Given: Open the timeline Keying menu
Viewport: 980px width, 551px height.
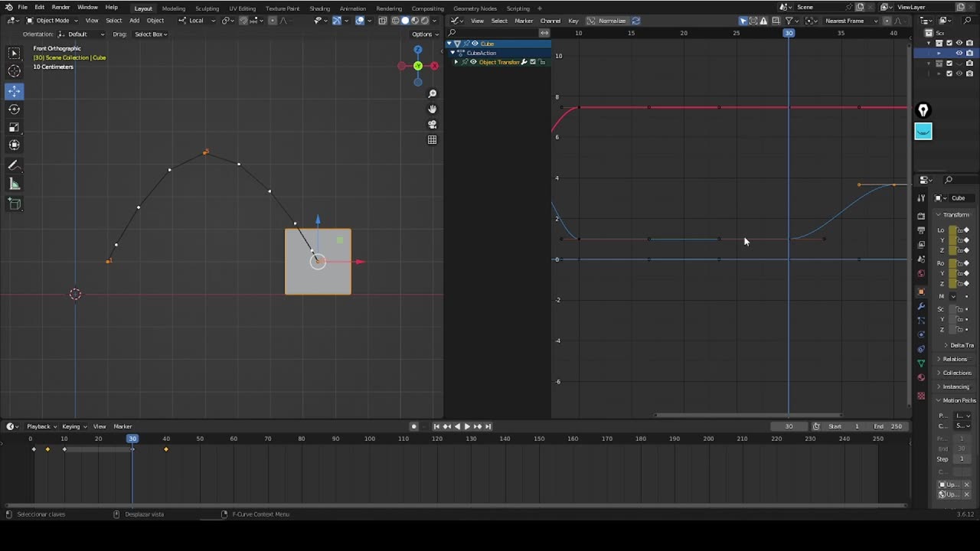Looking at the screenshot, I should pos(73,426).
